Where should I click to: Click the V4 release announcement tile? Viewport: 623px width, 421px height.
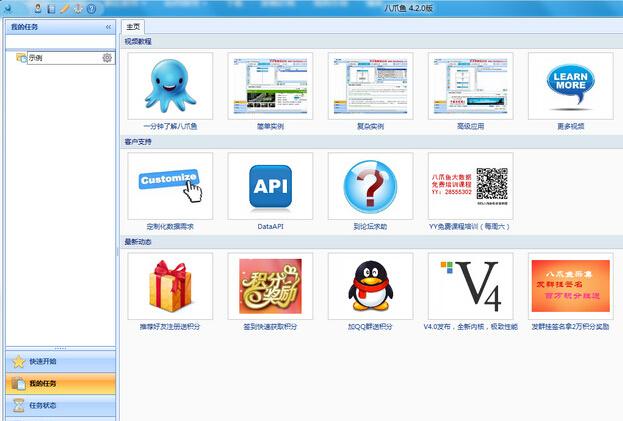[x=470, y=286]
